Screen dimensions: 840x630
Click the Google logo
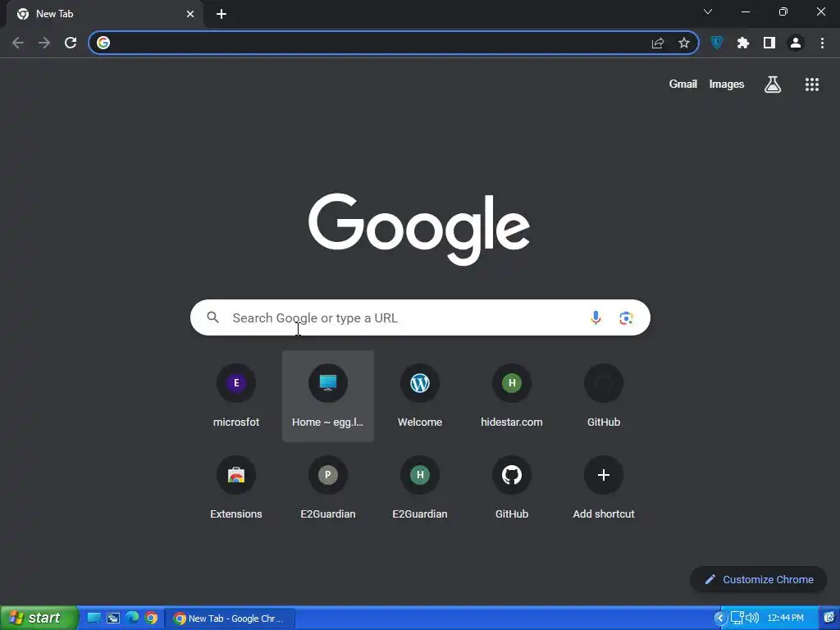419,230
